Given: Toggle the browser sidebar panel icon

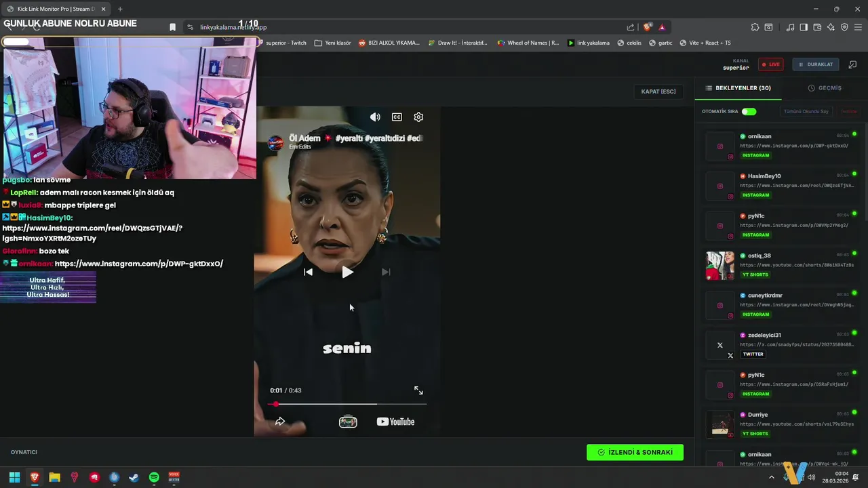Looking at the screenshot, I should point(804,27).
